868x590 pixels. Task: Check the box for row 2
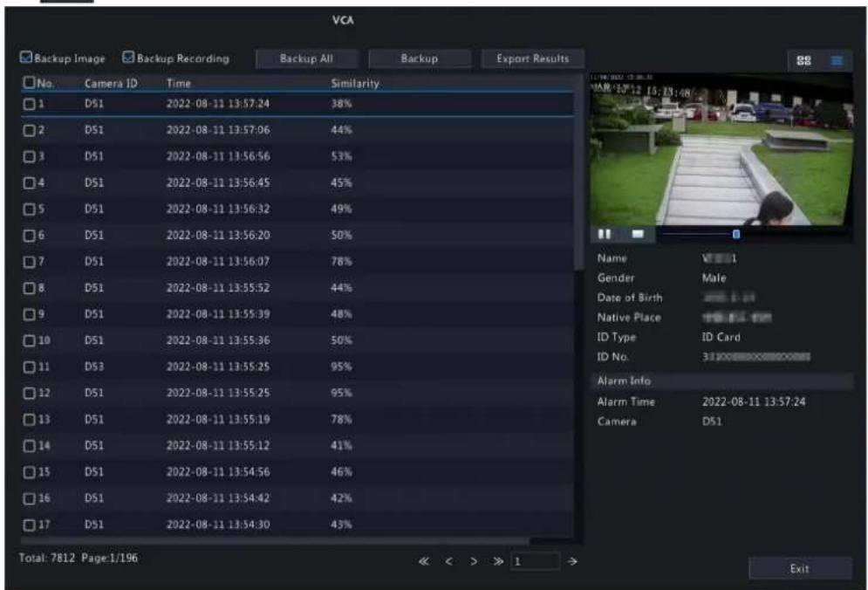coord(30,130)
